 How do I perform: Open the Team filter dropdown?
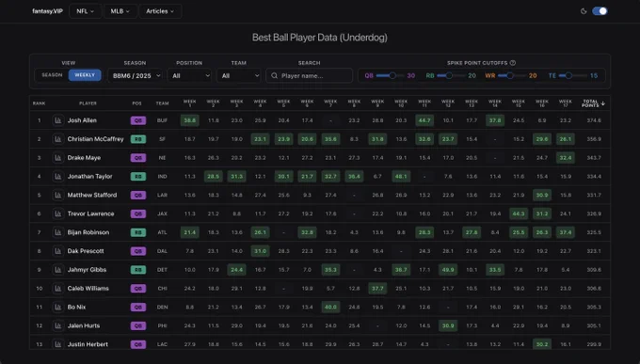(239, 75)
